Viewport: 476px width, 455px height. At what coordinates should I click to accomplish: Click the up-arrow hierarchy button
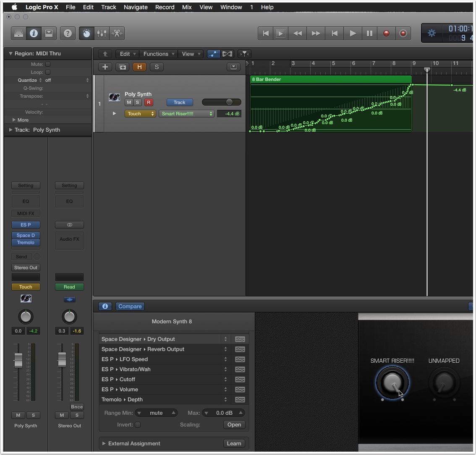105,54
